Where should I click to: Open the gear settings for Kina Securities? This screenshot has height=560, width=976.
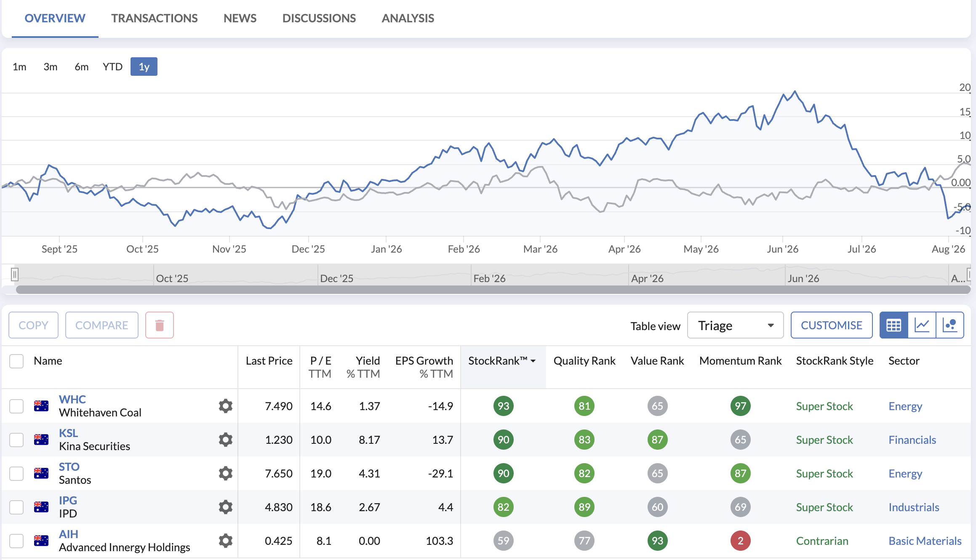[226, 440]
